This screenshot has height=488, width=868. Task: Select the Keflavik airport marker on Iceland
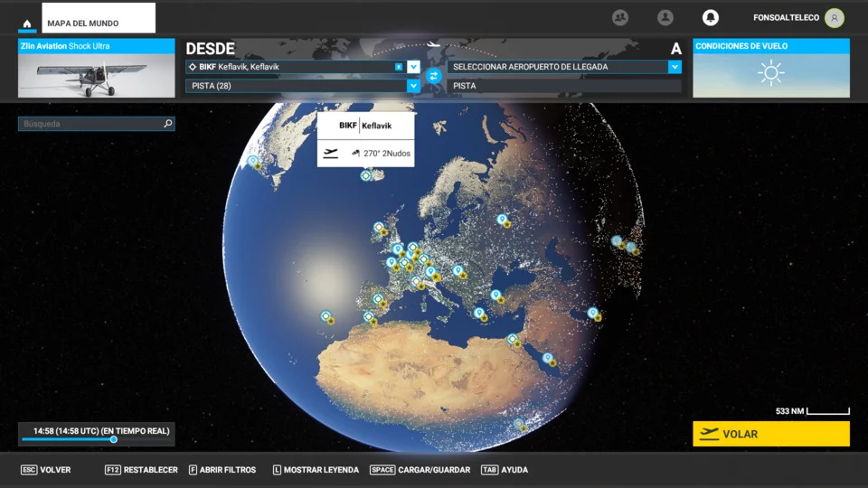(x=365, y=175)
